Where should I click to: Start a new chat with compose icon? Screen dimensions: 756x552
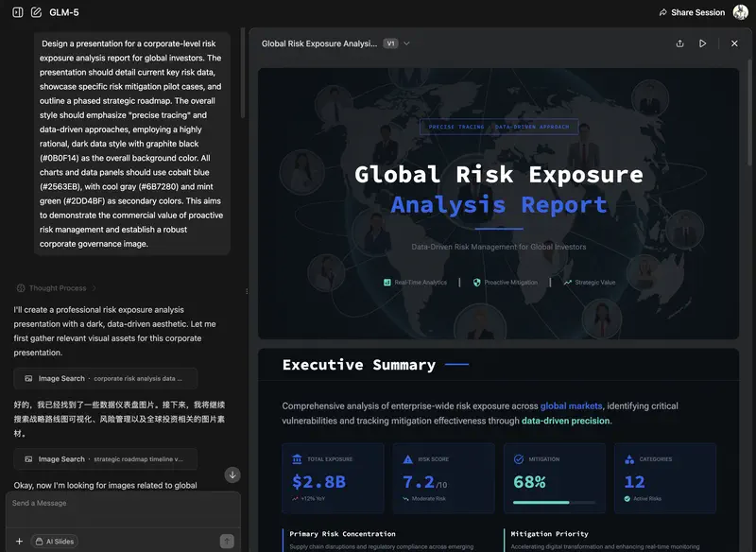(x=36, y=12)
